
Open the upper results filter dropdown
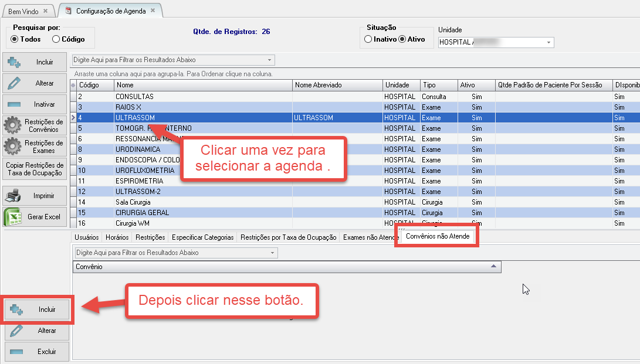269,60
